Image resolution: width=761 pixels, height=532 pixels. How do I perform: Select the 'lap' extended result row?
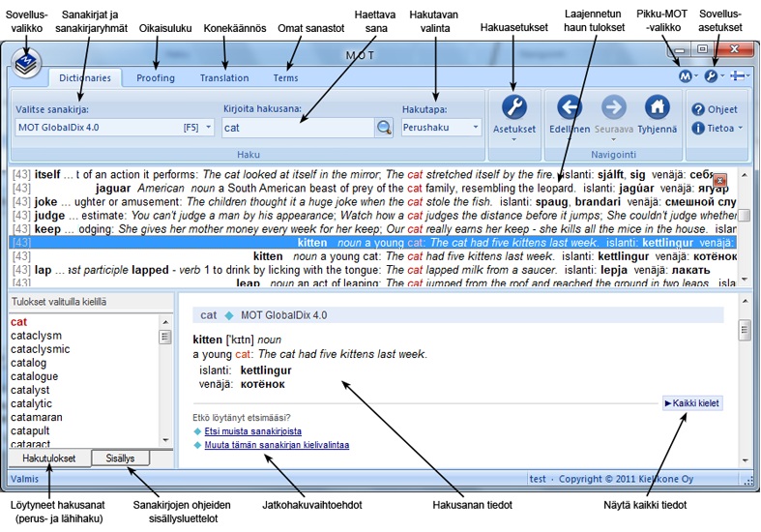click(373, 270)
